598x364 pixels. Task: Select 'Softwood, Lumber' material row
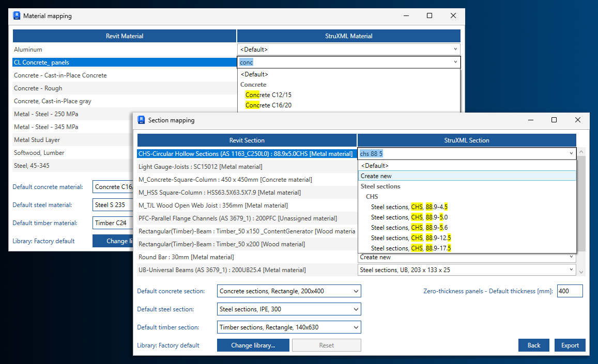pyautogui.click(x=72, y=153)
